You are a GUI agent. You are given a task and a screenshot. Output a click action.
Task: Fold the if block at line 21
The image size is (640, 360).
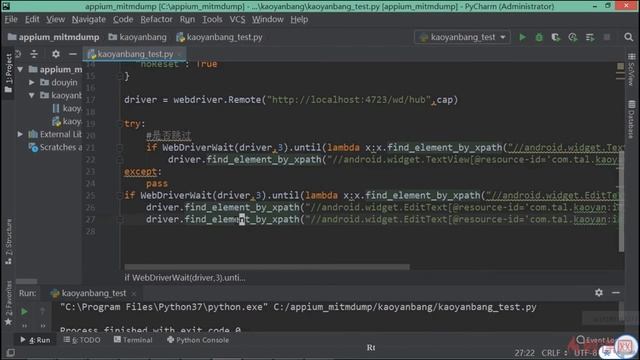[x=120, y=147]
